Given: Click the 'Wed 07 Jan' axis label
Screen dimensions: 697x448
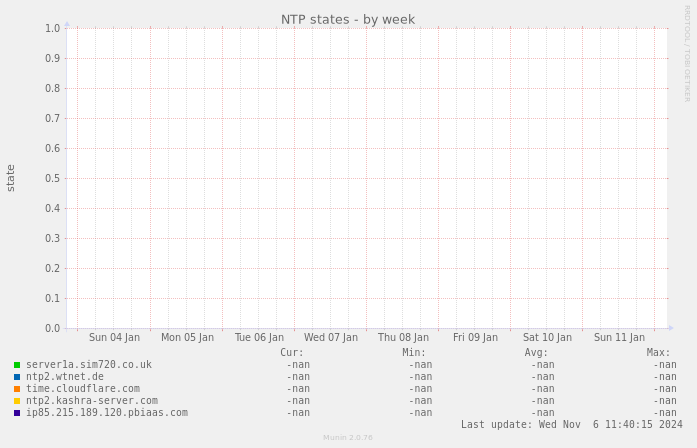Looking at the screenshot, I should click(331, 337).
